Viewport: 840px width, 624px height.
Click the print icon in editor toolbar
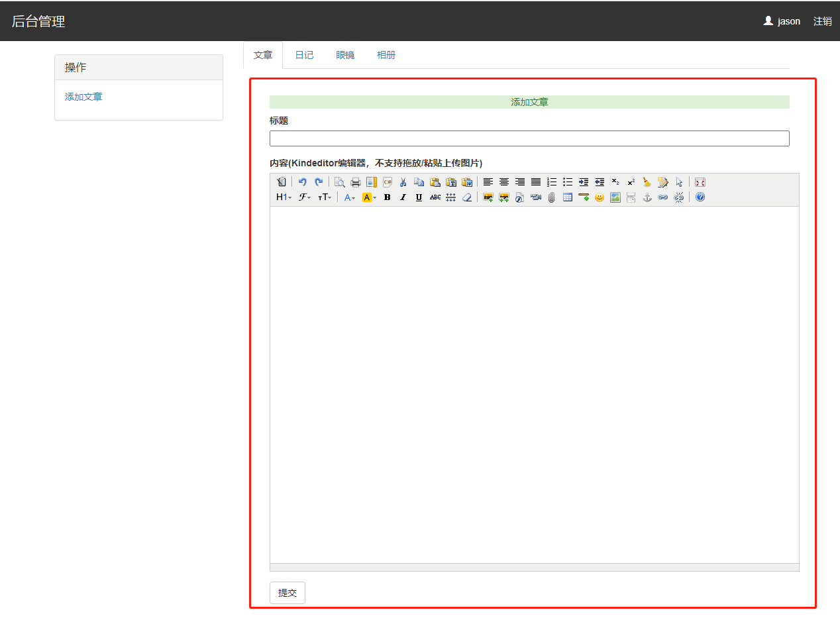point(356,182)
